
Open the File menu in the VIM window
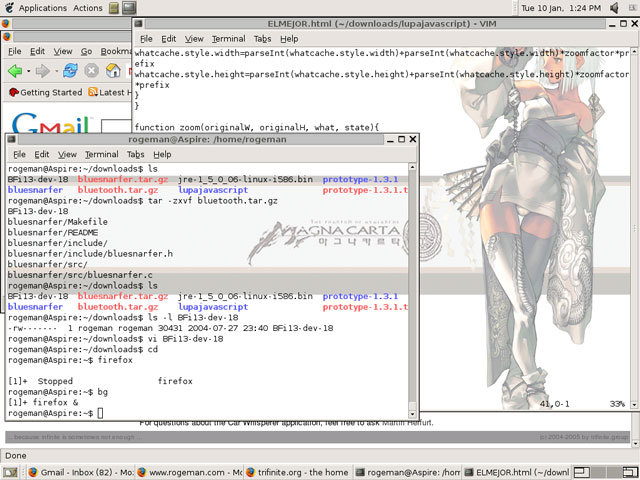(x=146, y=39)
